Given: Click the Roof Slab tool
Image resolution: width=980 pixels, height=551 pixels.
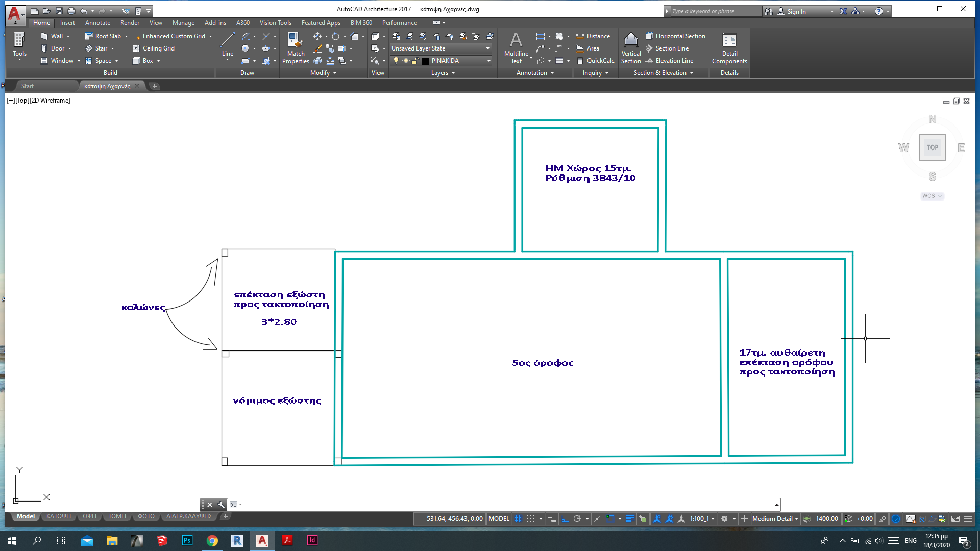Looking at the screenshot, I should [x=103, y=36].
